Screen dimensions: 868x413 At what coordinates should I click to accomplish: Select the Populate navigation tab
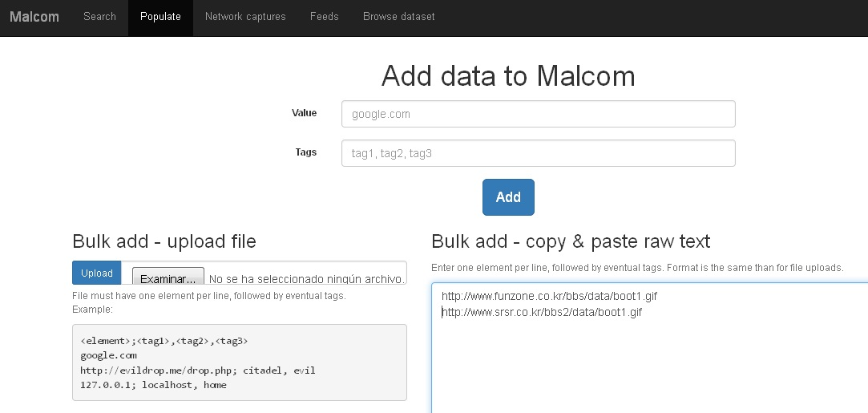coord(160,17)
